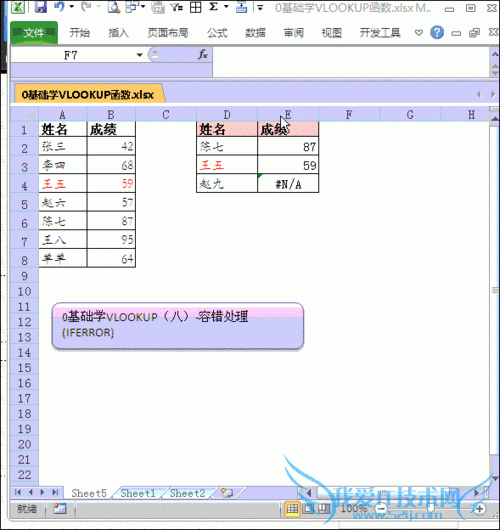Click cell A2 containing 张三
The height and width of the screenshot is (530, 500).
tap(63, 147)
